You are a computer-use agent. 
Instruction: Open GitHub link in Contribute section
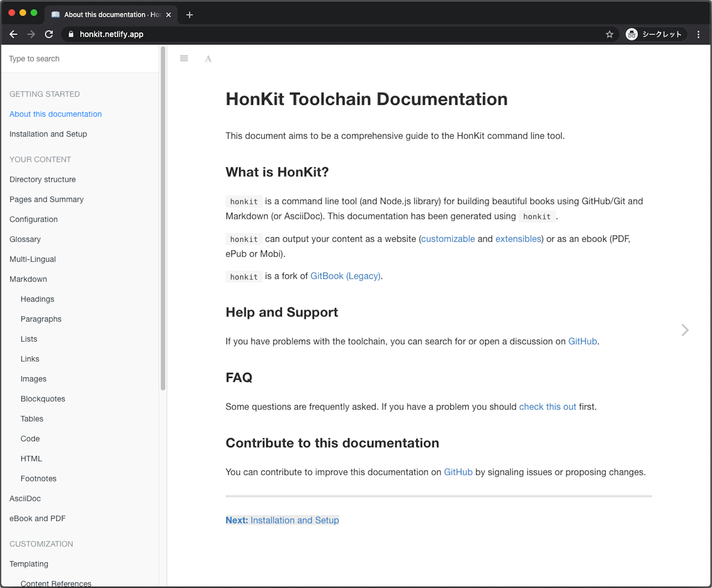coord(458,472)
